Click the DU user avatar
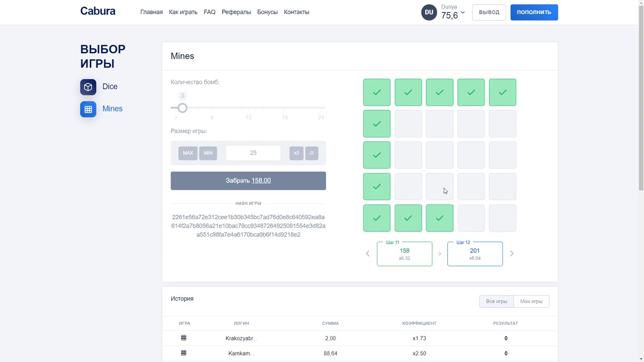Image resolution: width=644 pixels, height=362 pixels. pos(429,12)
